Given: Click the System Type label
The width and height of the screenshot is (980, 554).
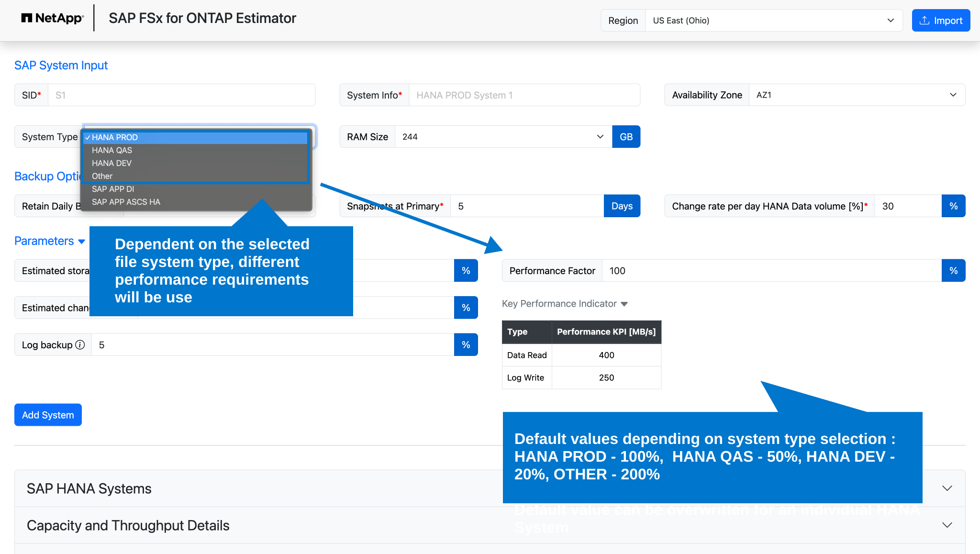Looking at the screenshot, I should pos(50,137).
